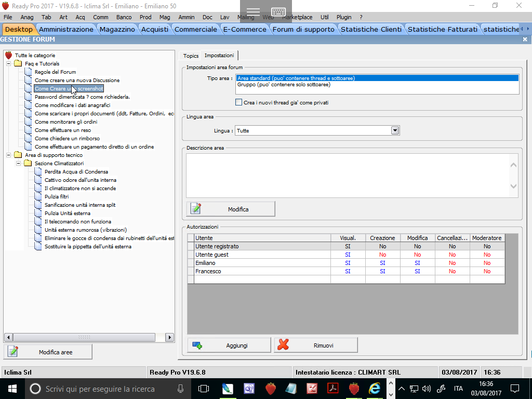Image resolution: width=532 pixels, height=399 pixels.
Task: Switch to the Forum di supporto tab
Action: 303,29
